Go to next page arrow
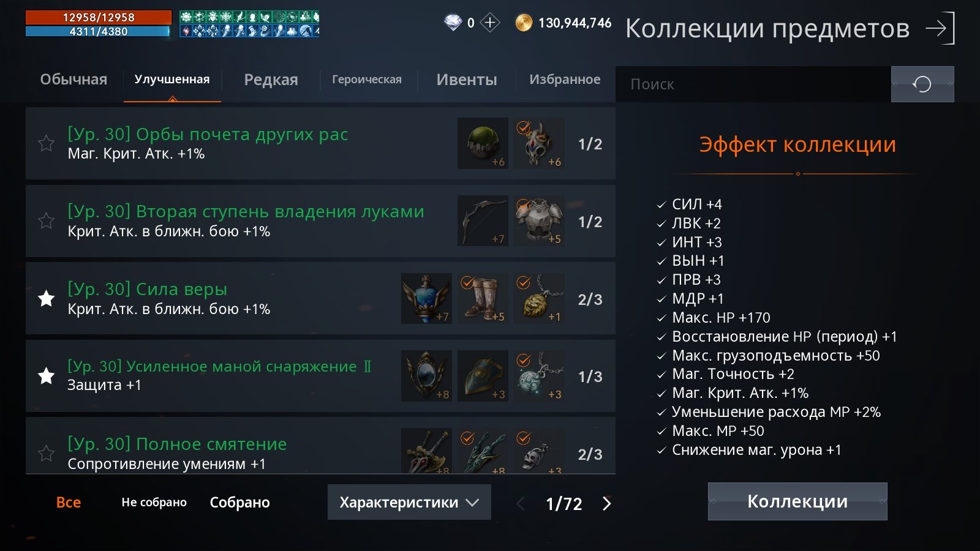The height and width of the screenshot is (551, 980). coord(607,503)
